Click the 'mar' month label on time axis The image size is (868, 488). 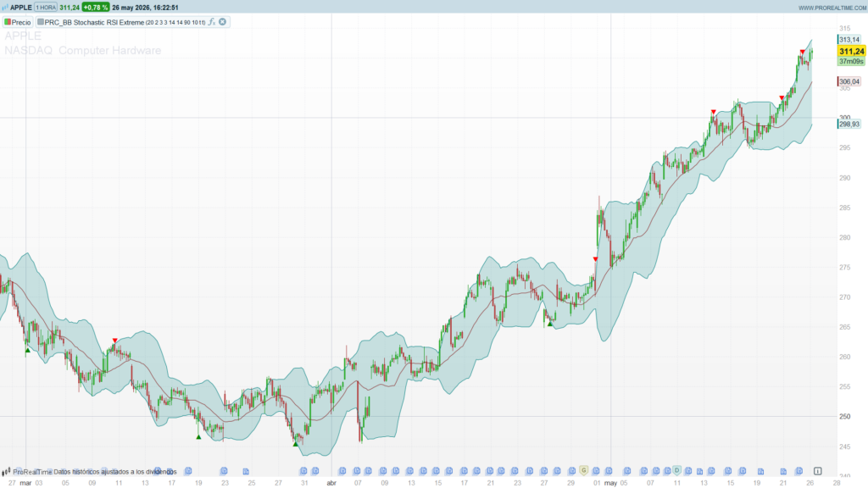(25, 483)
